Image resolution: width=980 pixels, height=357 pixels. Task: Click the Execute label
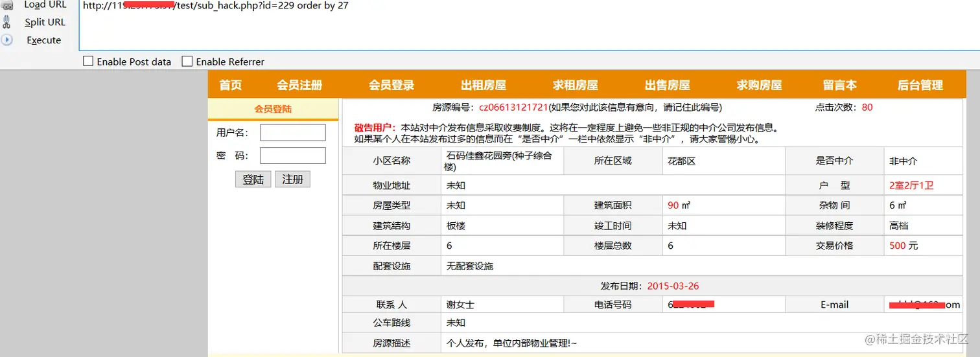(x=44, y=40)
